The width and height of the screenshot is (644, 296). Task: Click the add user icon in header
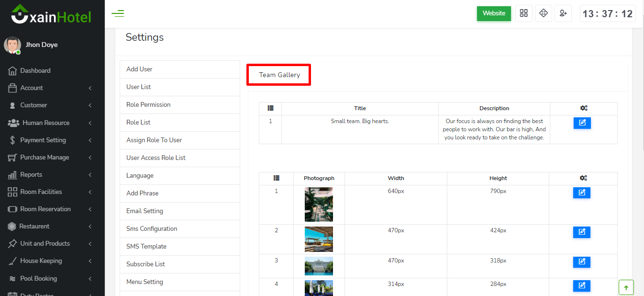tap(563, 13)
